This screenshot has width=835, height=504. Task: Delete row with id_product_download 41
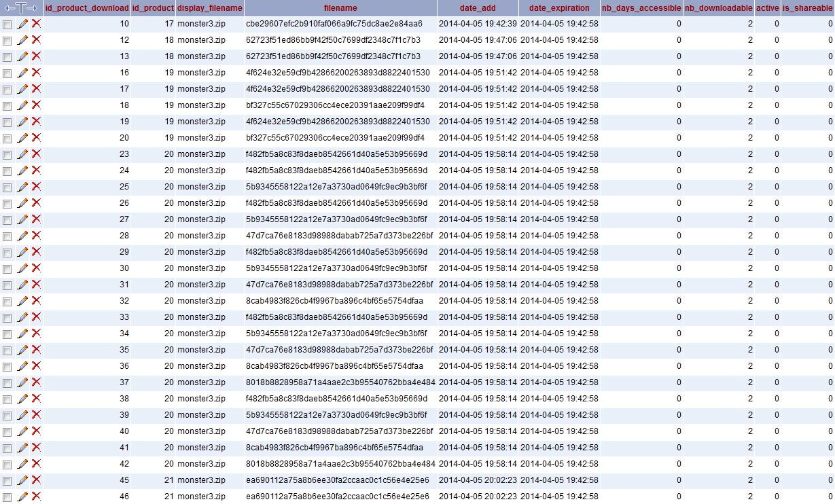[x=36, y=448]
